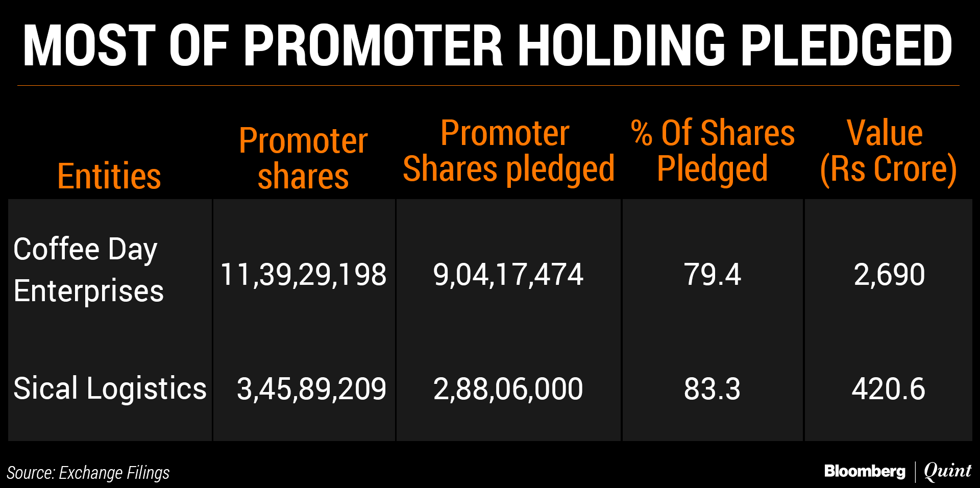Image resolution: width=980 pixels, height=488 pixels.
Task: Click the 83.3 percent pledged cell
Action: pos(712,389)
